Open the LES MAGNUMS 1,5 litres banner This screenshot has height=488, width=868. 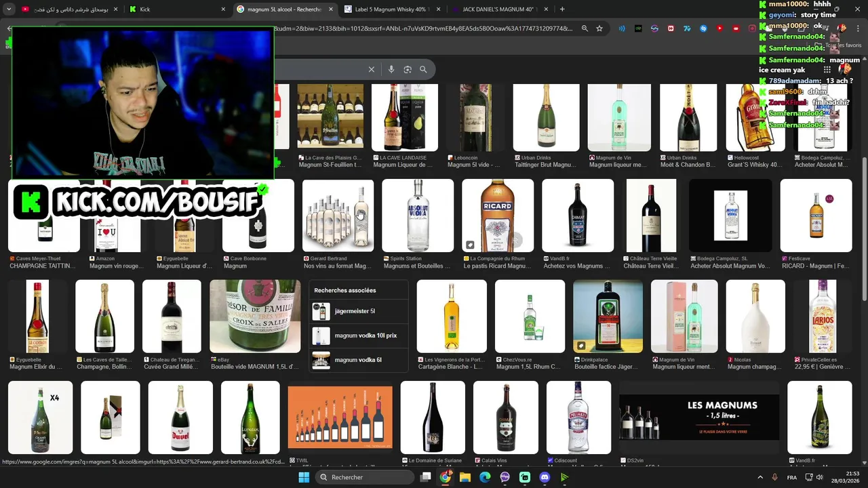pos(698,418)
